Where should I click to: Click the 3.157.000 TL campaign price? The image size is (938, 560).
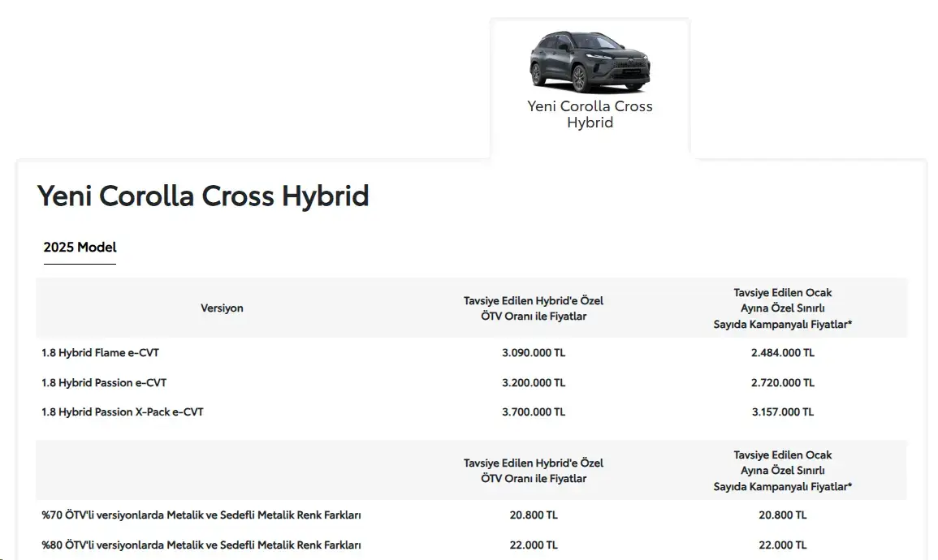click(782, 411)
